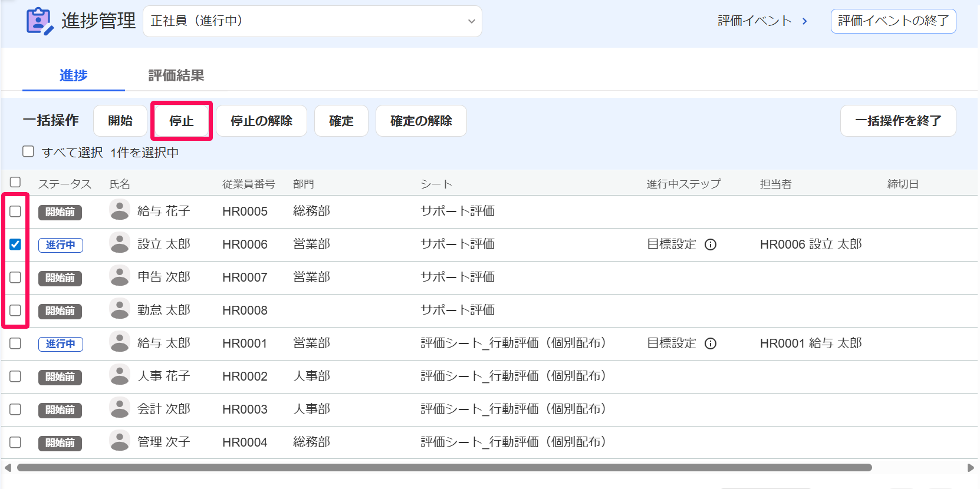This screenshot has width=980, height=489.
Task: Click avatar icon of 人事 花子
Action: (120, 375)
